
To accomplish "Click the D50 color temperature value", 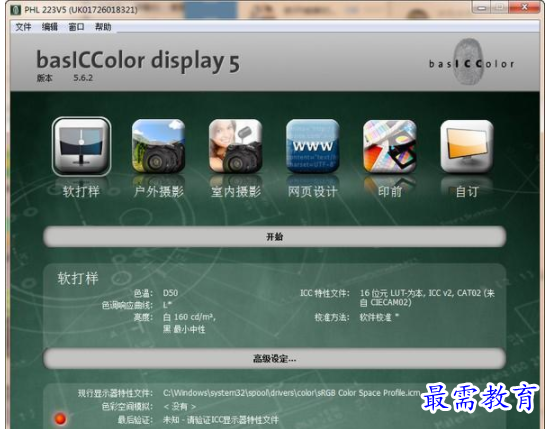I will tap(170, 293).
